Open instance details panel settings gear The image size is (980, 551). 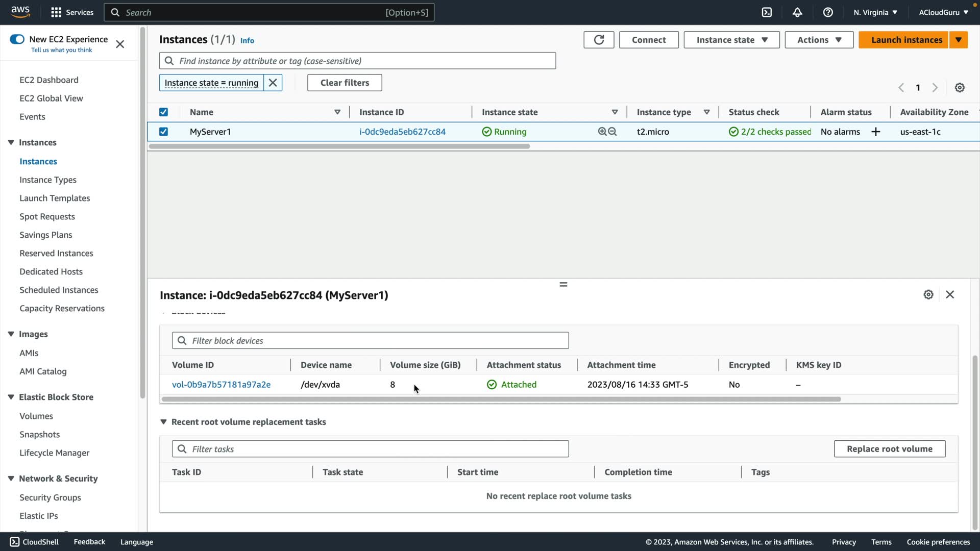click(928, 294)
